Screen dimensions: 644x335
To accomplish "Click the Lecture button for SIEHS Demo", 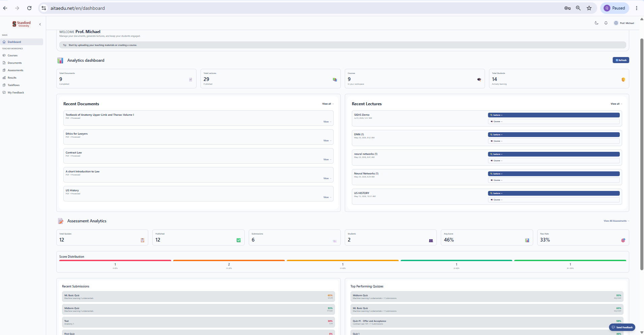I will 554,115.
